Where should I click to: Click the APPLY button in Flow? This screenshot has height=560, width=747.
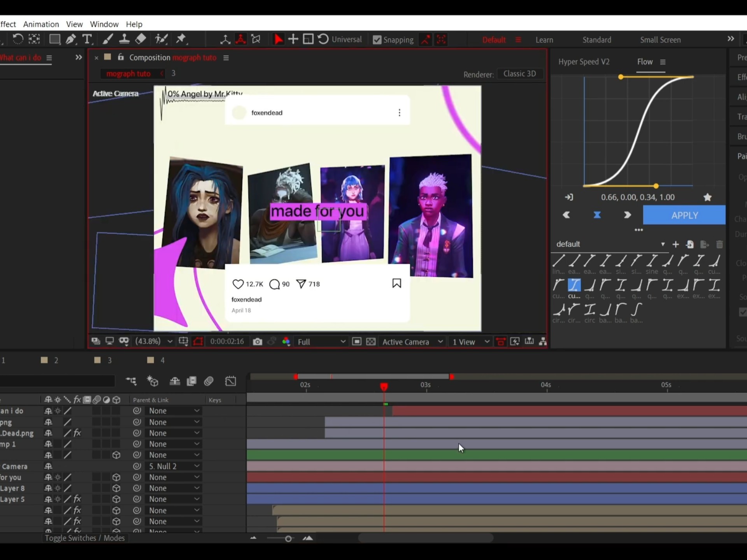[684, 215]
